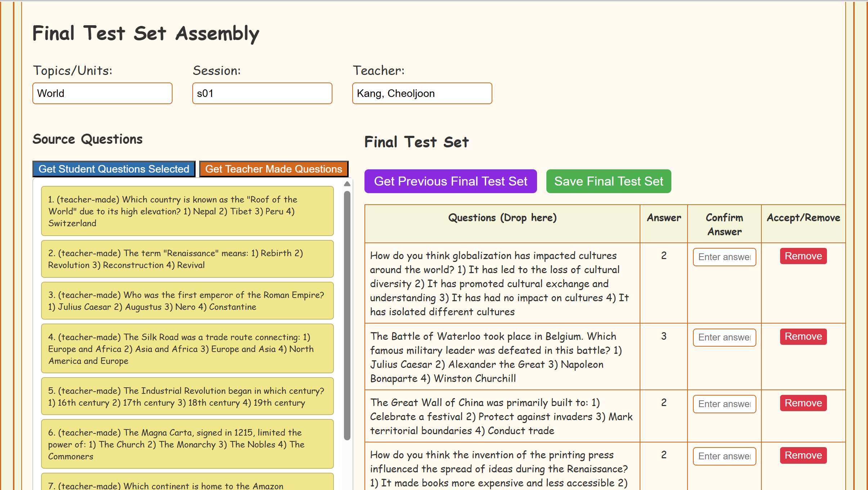This screenshot has height=490, width=868.
Task: Select the Silk Road question card
Action: 187,349
